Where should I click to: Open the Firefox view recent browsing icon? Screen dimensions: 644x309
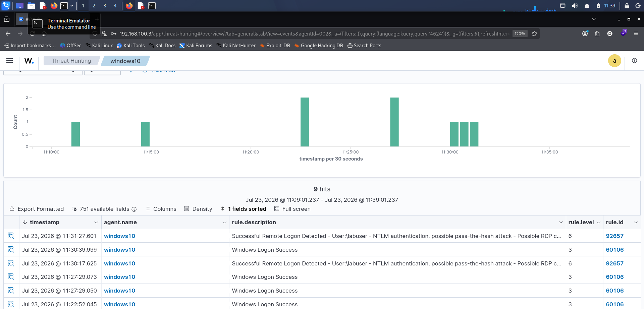[x=7, y=19]
